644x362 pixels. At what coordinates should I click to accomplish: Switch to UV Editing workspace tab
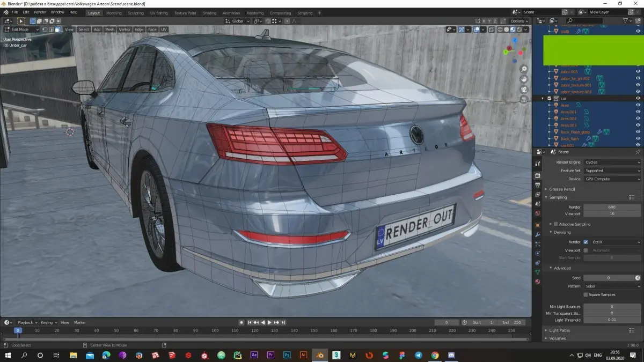[159, 13]
